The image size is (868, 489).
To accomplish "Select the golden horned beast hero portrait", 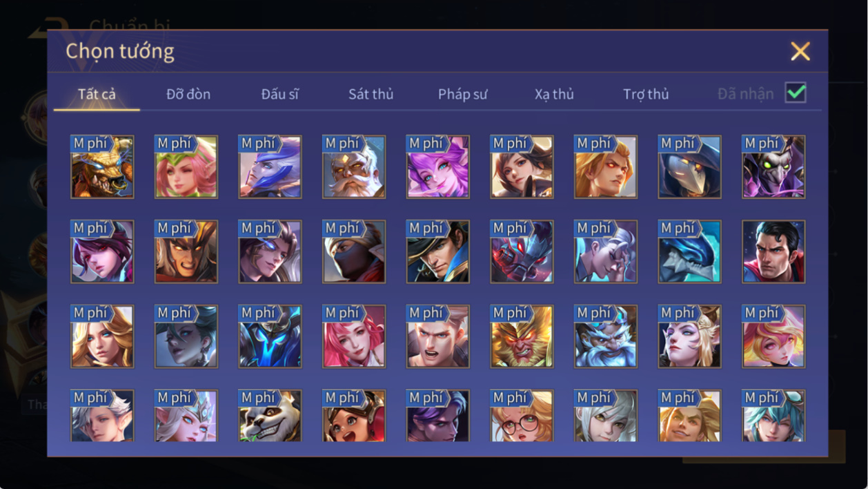I will coord(102,167).
